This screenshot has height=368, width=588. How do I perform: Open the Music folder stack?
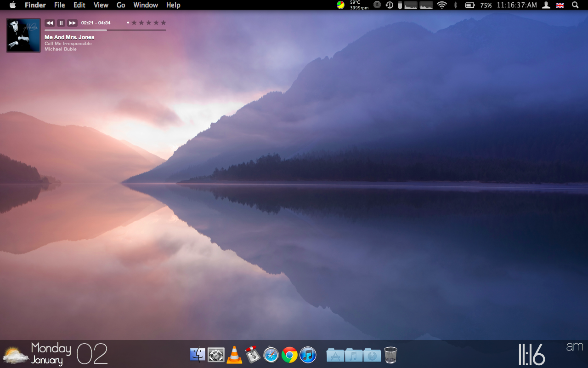point(354,355)
